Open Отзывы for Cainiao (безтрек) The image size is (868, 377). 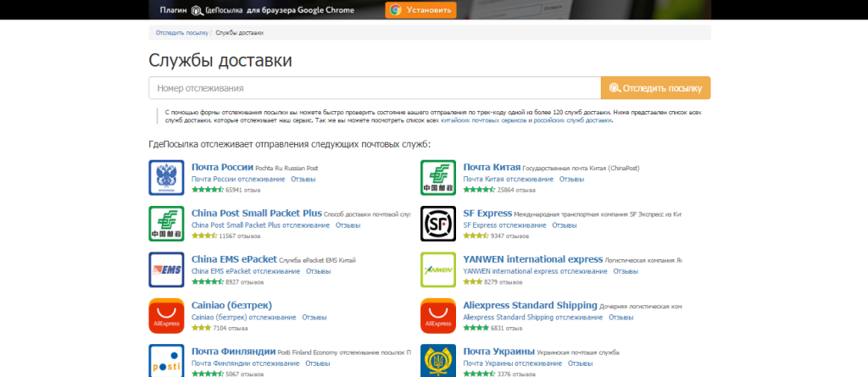(314, 317)
